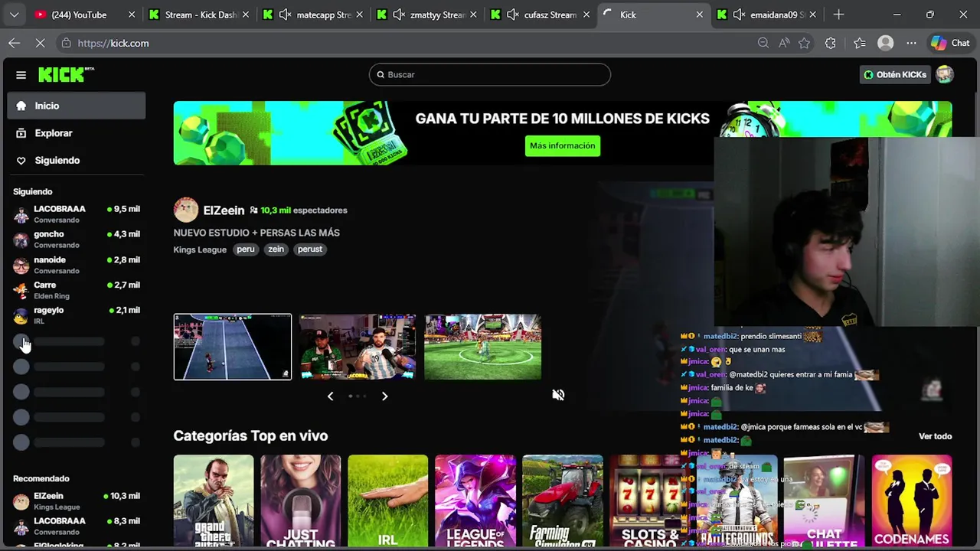Open Kings League category link

(x=200, y=249)
